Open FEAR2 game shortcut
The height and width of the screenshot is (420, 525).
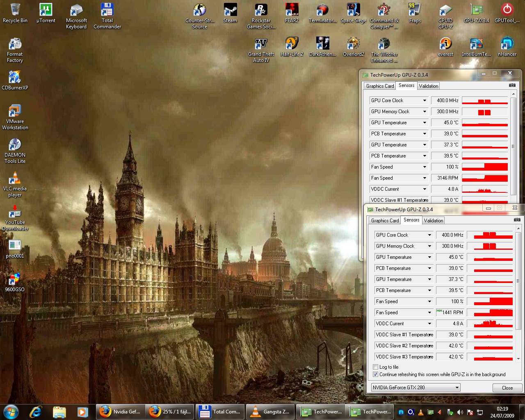click(x=292, y=13)
